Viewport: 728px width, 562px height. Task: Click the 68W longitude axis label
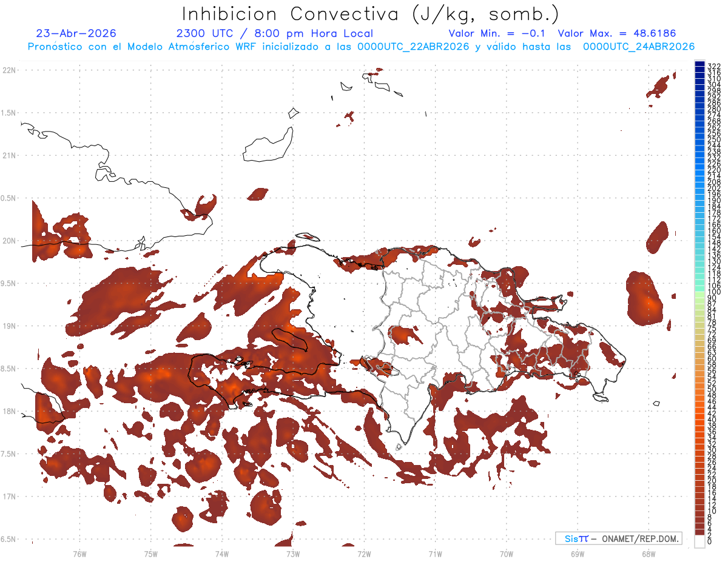(x=648, y=554)
